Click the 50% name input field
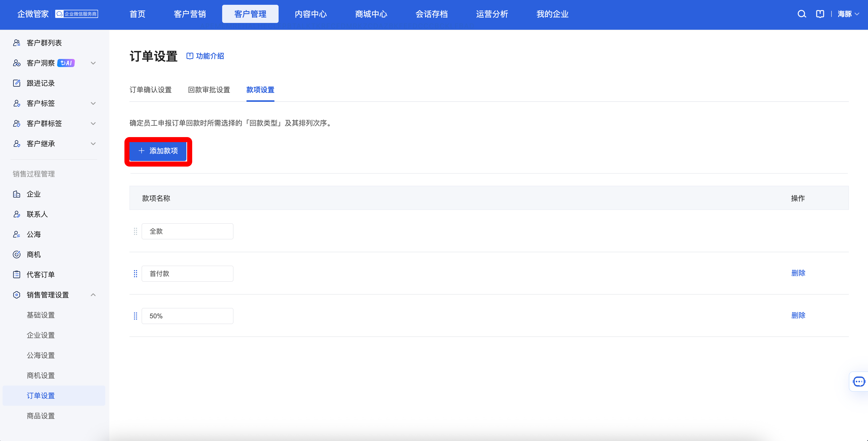868x441 pixels. pyautogui.click(x=187, y=316)
